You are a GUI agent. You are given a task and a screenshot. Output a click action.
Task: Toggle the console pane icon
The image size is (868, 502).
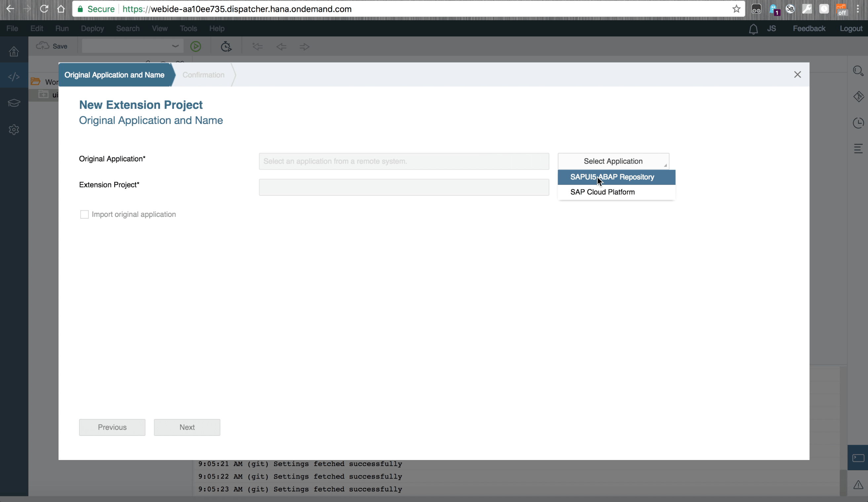858,458
